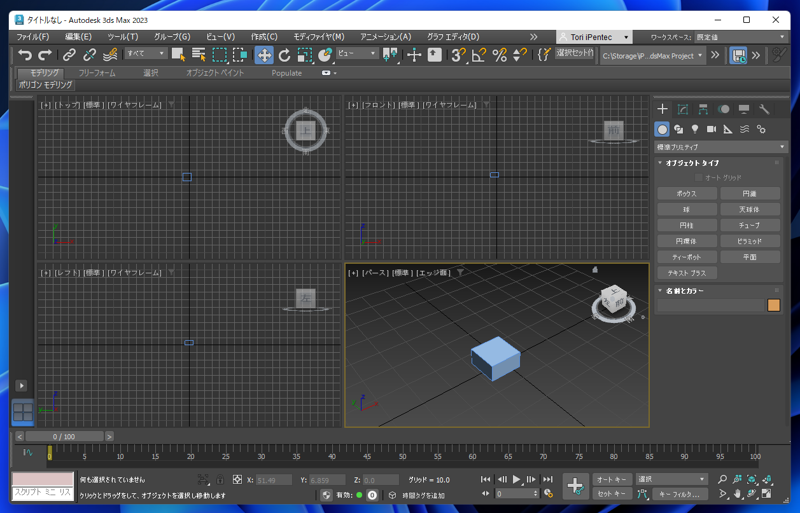Switch to the オブジェクト ペイント ribbon tab
800x513 pixels.
pos(215,73)
